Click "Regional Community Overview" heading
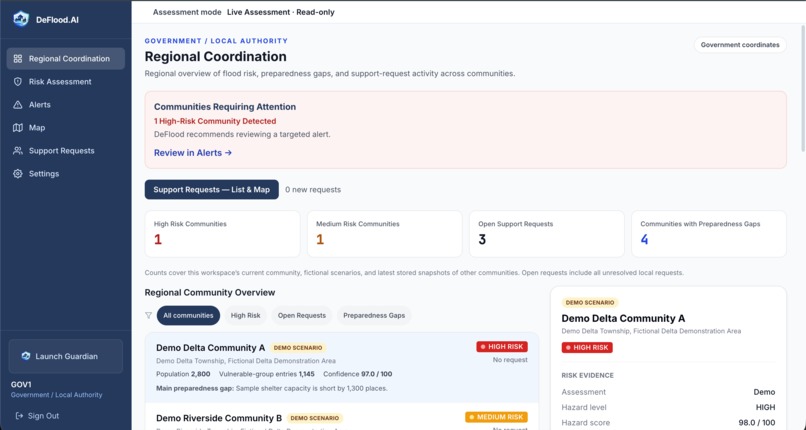The height and width of the screenshot is (430, 806). click(210, 292)
